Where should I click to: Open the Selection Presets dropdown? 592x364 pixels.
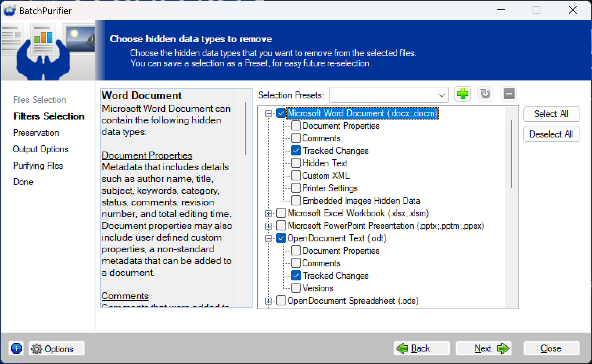389,95
